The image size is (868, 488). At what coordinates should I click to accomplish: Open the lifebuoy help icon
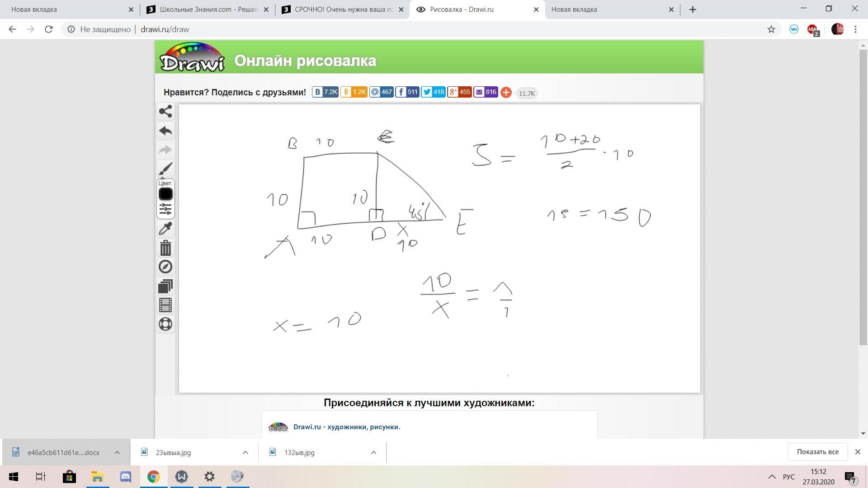click(165, 324)
